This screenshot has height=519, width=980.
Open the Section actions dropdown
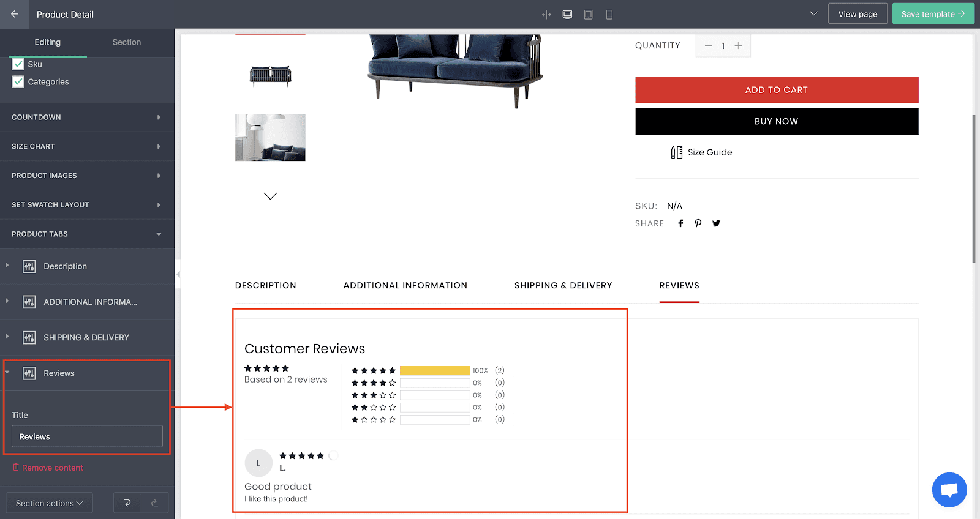pos(49,503)
